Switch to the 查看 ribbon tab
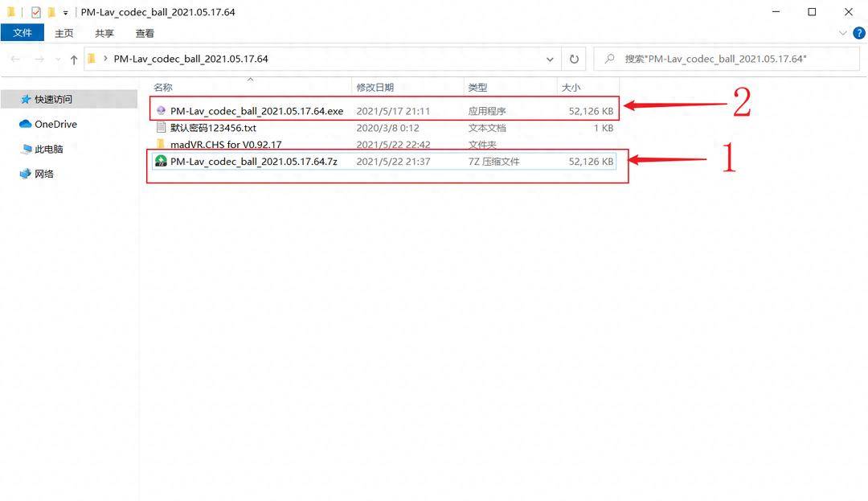This screenshot has height=501, width=868. coord(145,33)
